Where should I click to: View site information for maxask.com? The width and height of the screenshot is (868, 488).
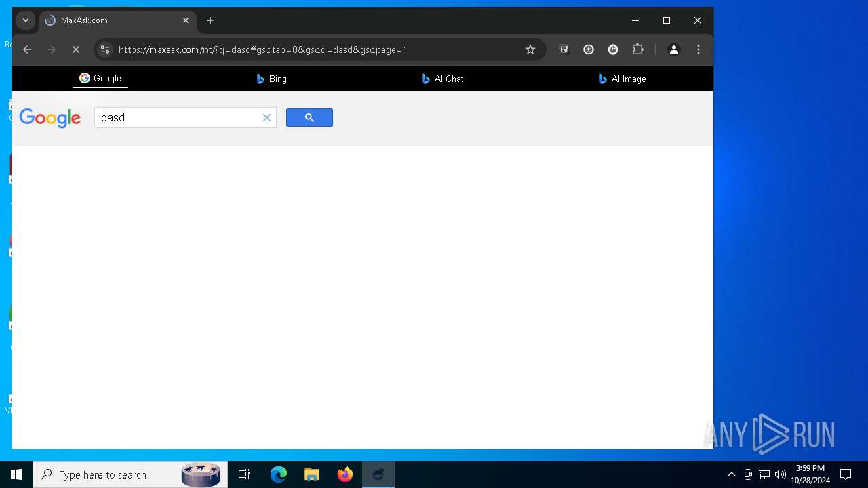click(104, 49)
